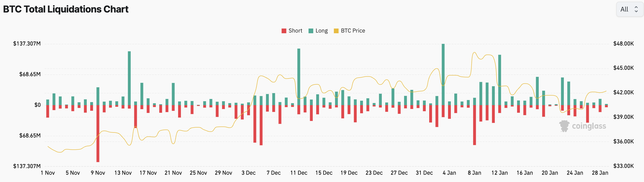Toggle the Short series via its legend label
The width and height of the screenshot is (644, 182).
click(x=295, y=31)
